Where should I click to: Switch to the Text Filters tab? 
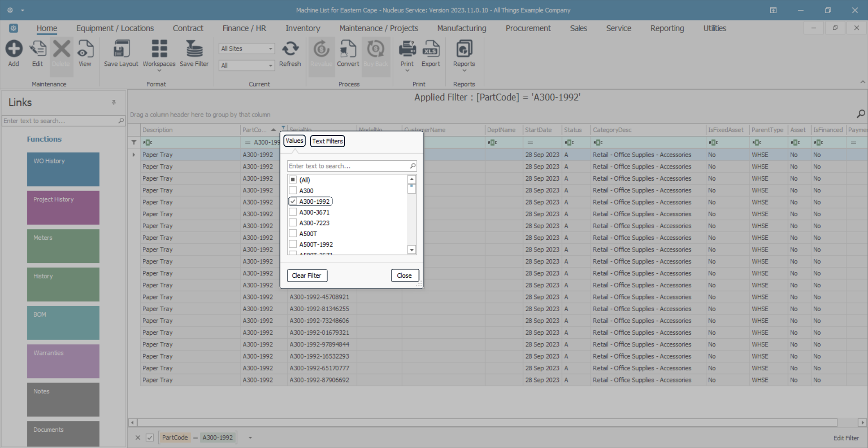[327, 141]
